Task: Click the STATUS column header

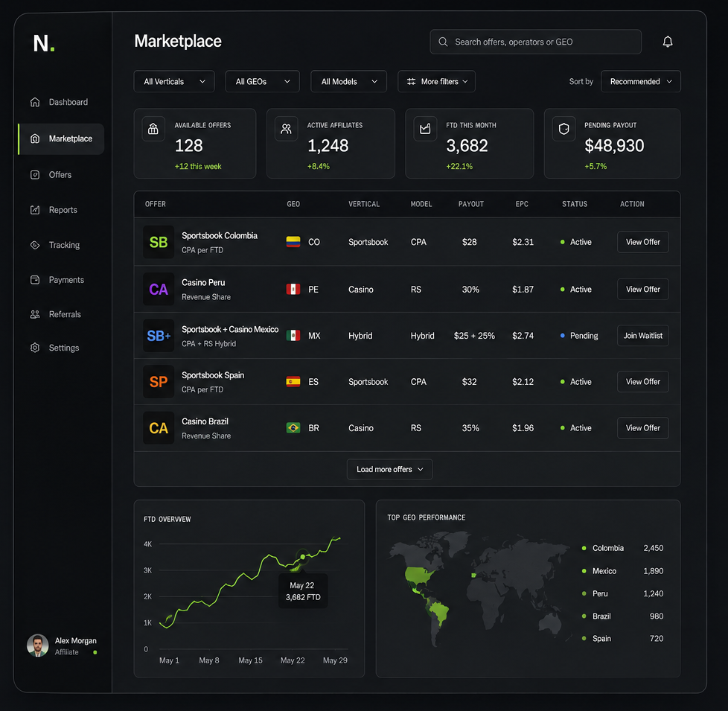Action: pos(575,204)
